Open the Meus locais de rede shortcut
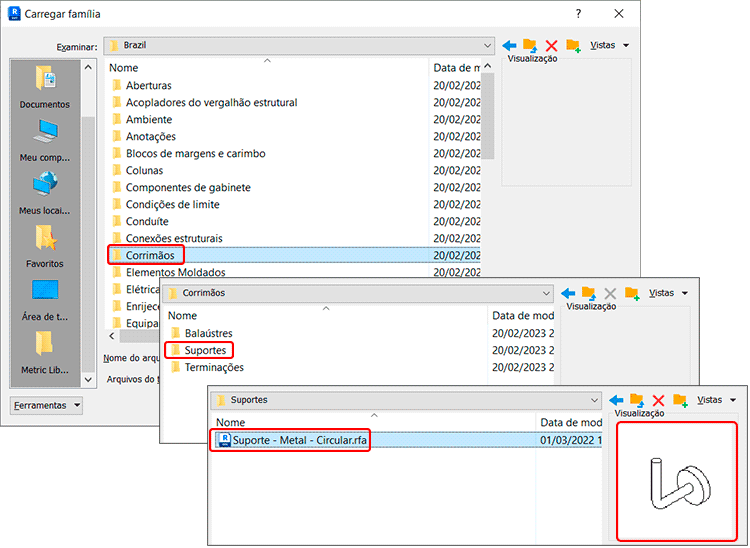This screenshot has width=750, height=548. click(45, 193)
